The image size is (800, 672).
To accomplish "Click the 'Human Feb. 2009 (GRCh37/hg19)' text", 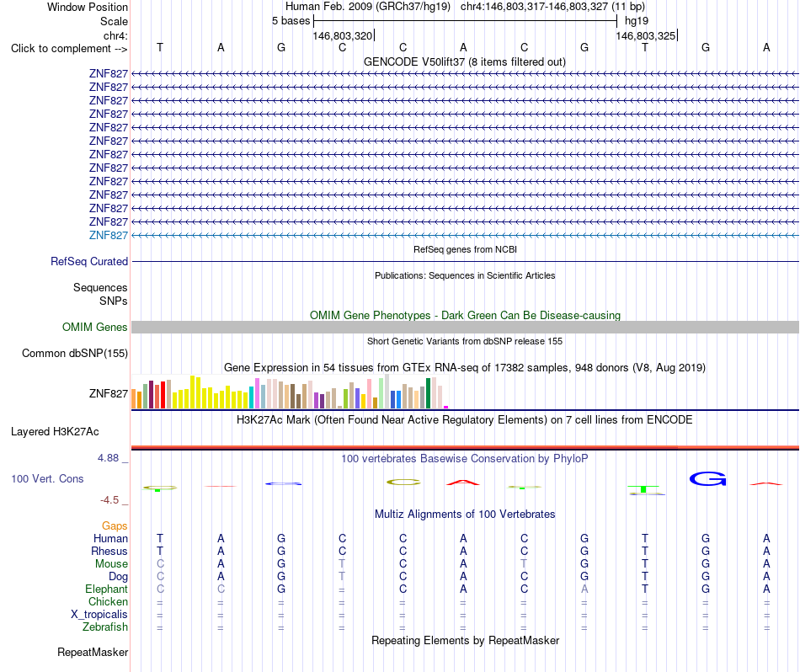I will pyautogui.click(x=368, y=7).
